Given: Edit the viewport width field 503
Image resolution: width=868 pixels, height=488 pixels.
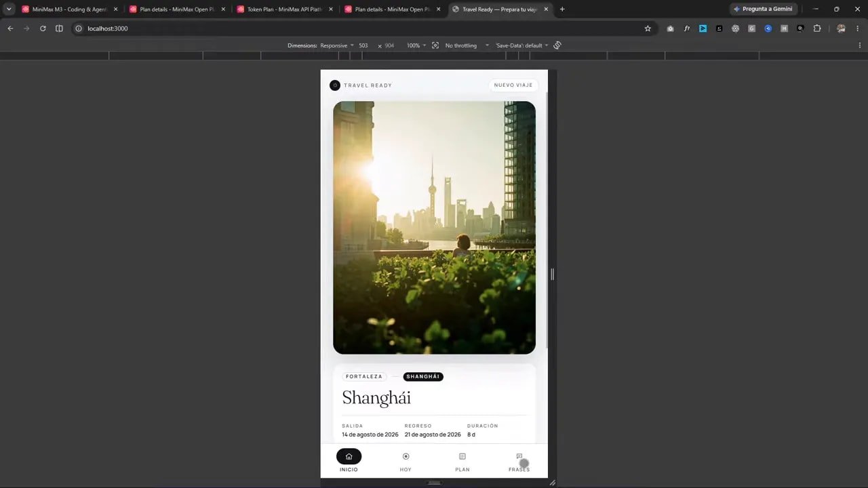Looking at the screenshot, I should tap(364, 45).
